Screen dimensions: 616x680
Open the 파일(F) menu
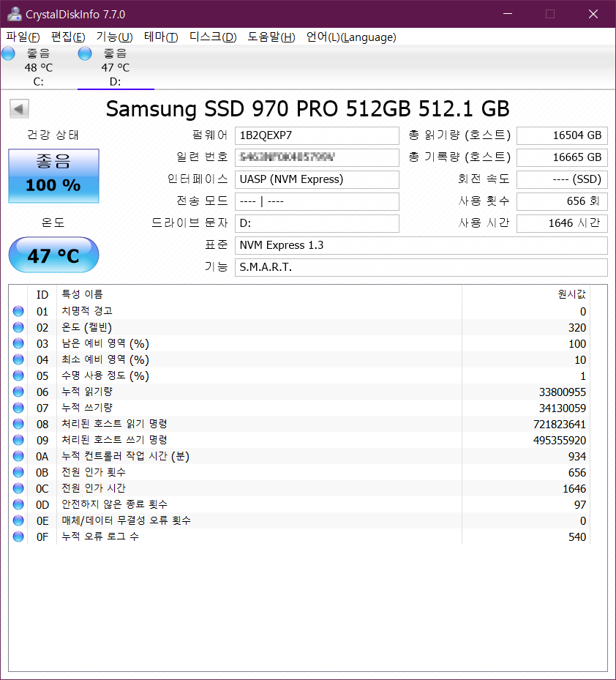(x=23, y=37)
